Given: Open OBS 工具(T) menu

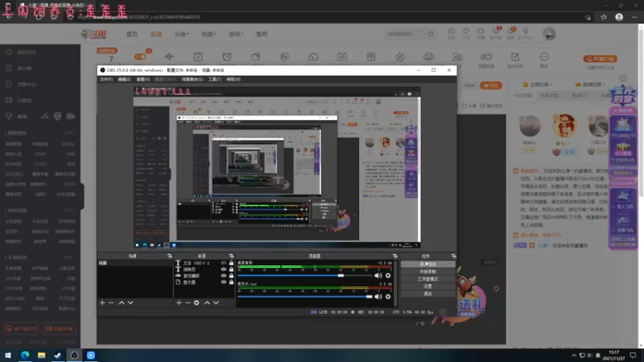Looking at the screenshot, I should coord(214,79).
